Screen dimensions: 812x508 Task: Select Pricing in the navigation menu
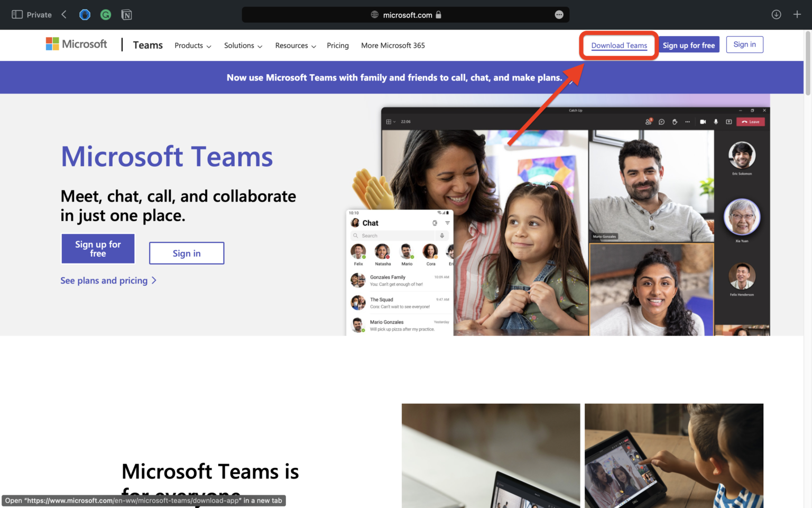pos(338,46)
